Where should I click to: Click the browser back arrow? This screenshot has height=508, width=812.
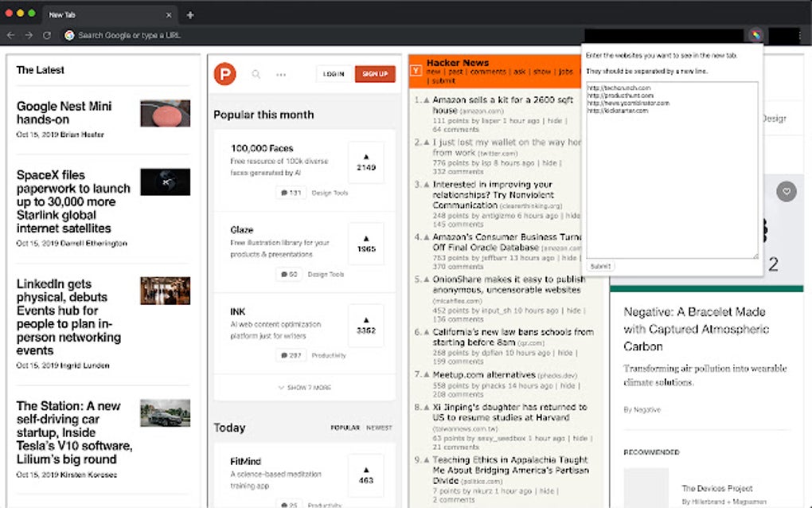tap(11, 35)
